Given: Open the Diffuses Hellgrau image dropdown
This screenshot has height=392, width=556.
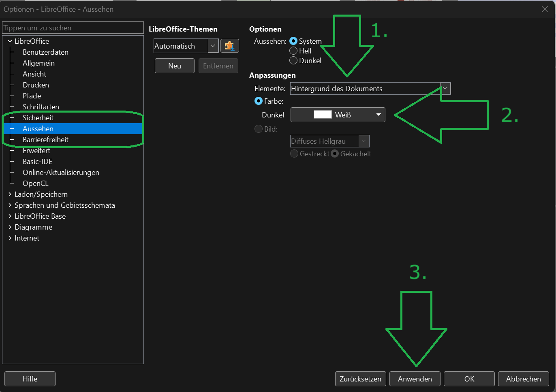Looking at the screenshot, I should click(330, 141).
